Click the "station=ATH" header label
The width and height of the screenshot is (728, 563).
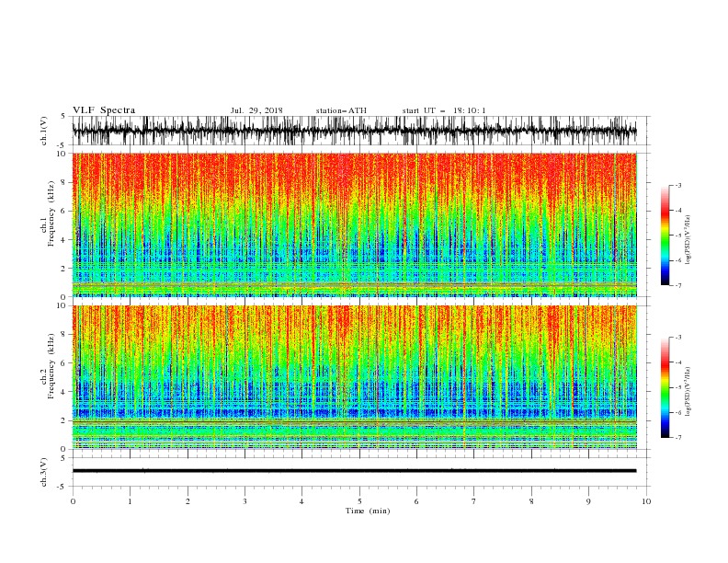tap(341, 110)
